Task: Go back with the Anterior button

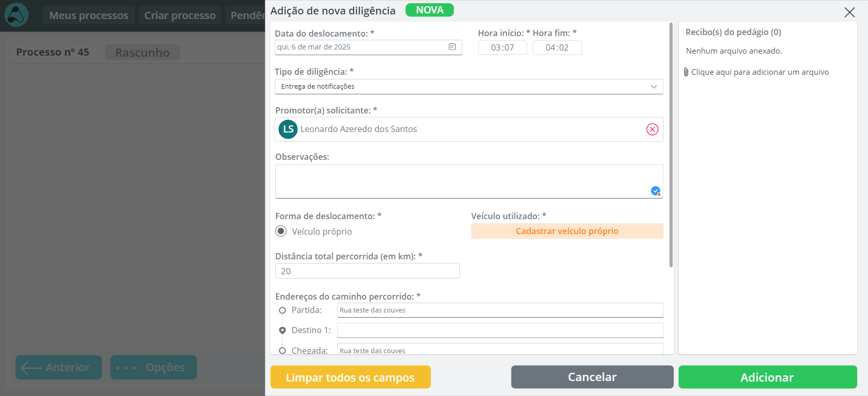Action: point(59,367)
